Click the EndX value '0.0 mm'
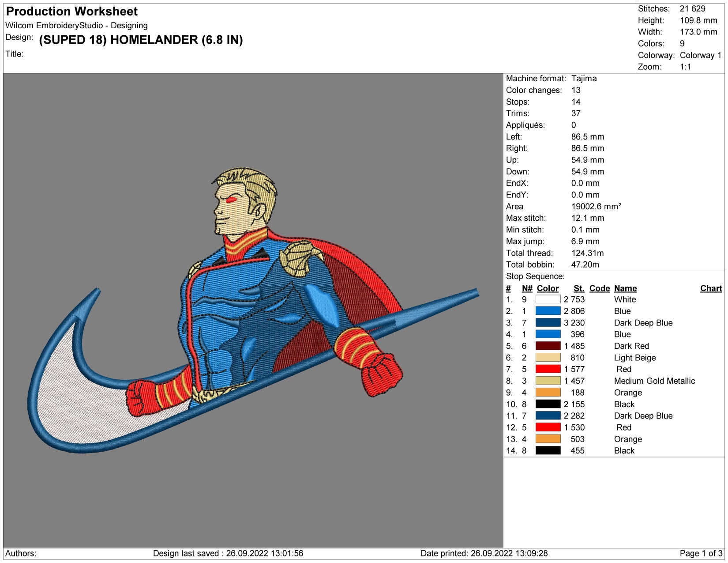 (585, 183)
